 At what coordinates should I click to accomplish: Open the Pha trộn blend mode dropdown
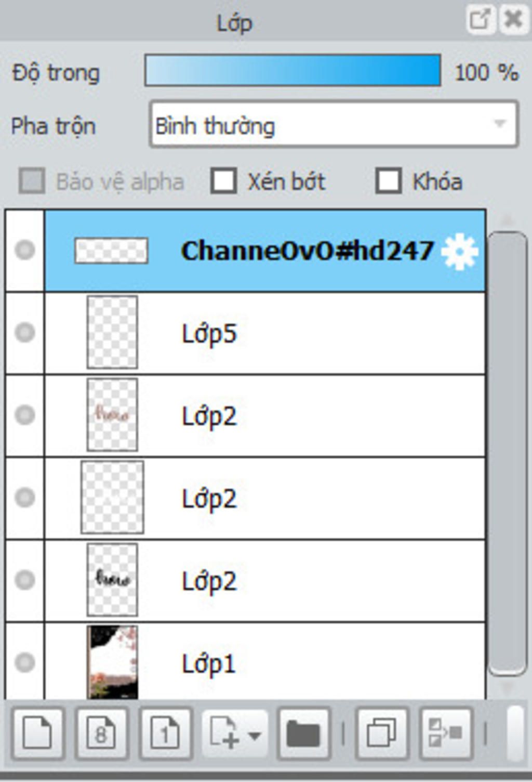tap(334, 125)
